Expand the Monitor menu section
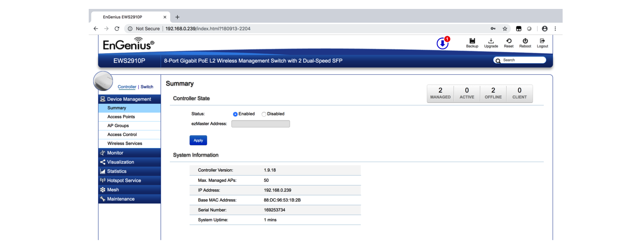The image size is (644, 251). point(130,153)
